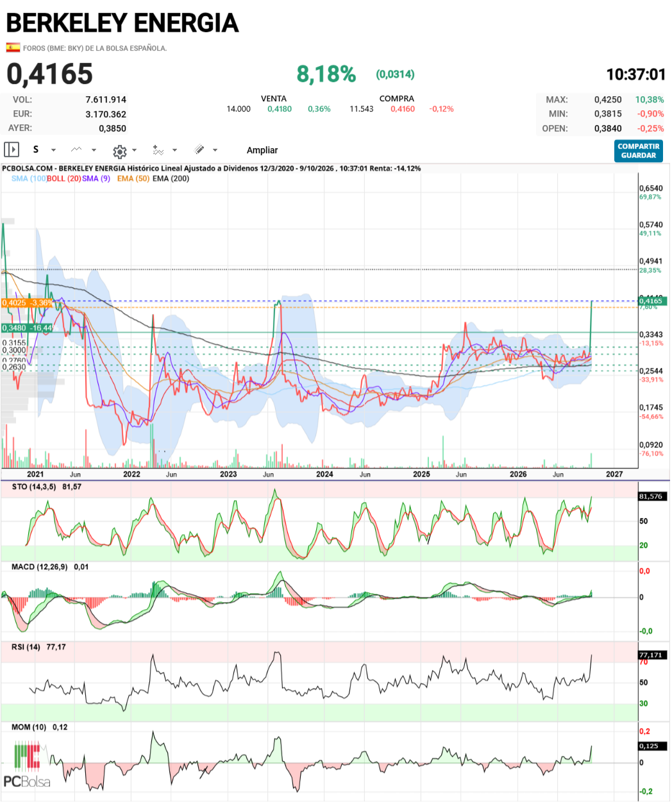The height and width of the screenshot is (802, 672).
Task: Click the BERKELEY ENERGIA title
Action: coord(122,23)
